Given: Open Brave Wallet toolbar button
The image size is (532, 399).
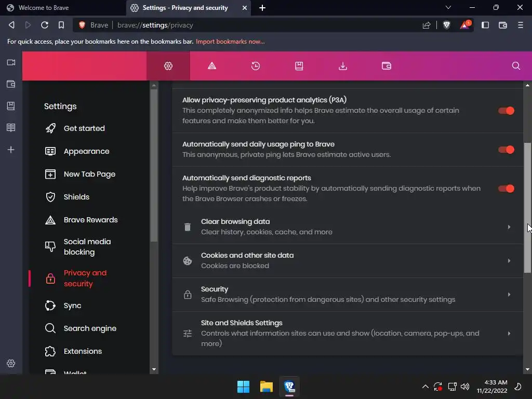Looking at the screenshot, I should [503, 25].
